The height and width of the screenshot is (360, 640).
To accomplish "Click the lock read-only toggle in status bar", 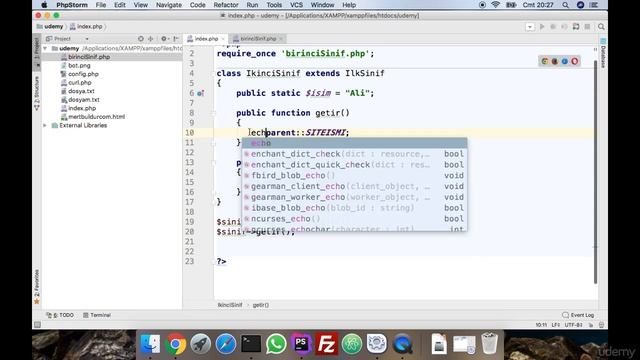I will [591, 325].
